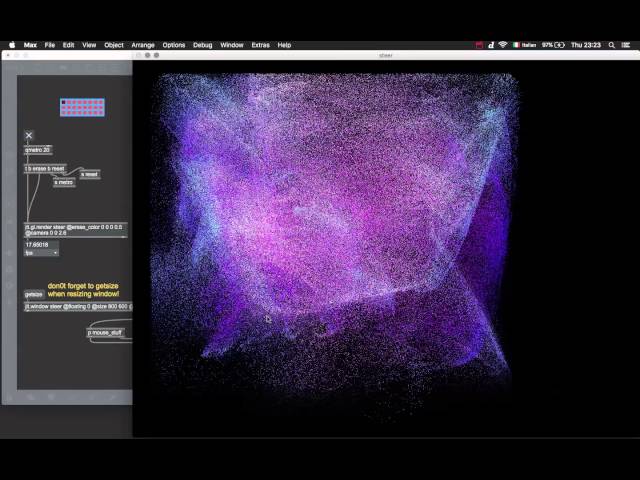640x480 pixels.
Task: Click the getsize message button
Action: (x=34, y=294)
